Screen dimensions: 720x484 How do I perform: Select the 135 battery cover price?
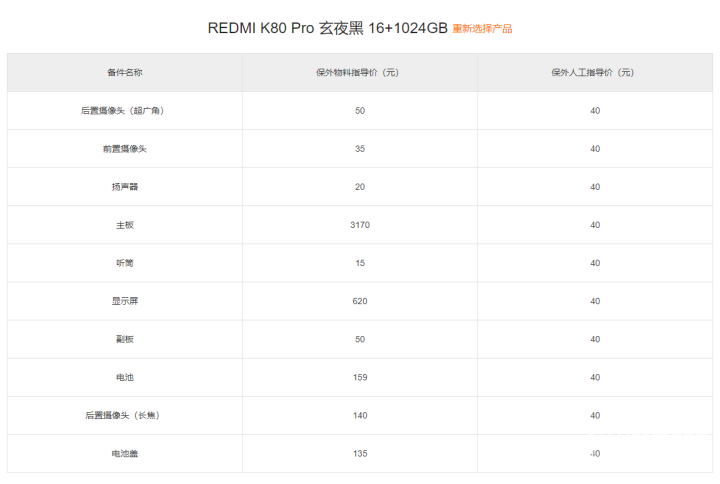(360, 454)
